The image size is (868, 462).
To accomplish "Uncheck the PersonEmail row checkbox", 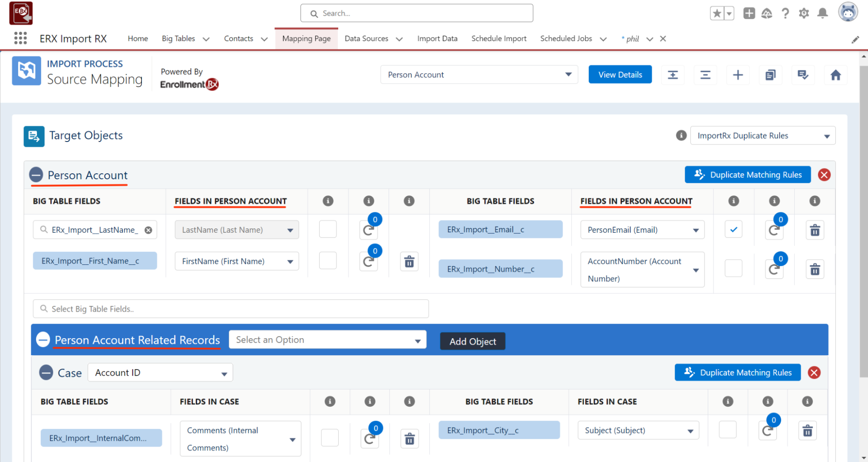I will point(733,230).
